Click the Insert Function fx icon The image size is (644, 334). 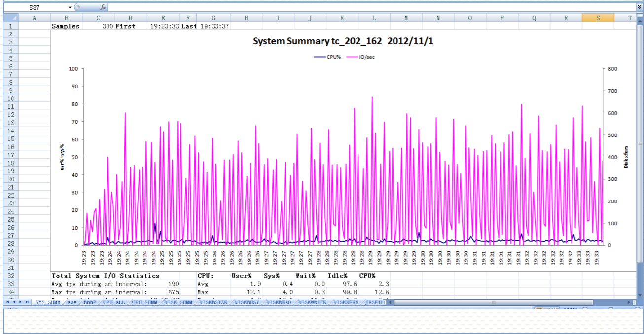click(x=103, y=8)
